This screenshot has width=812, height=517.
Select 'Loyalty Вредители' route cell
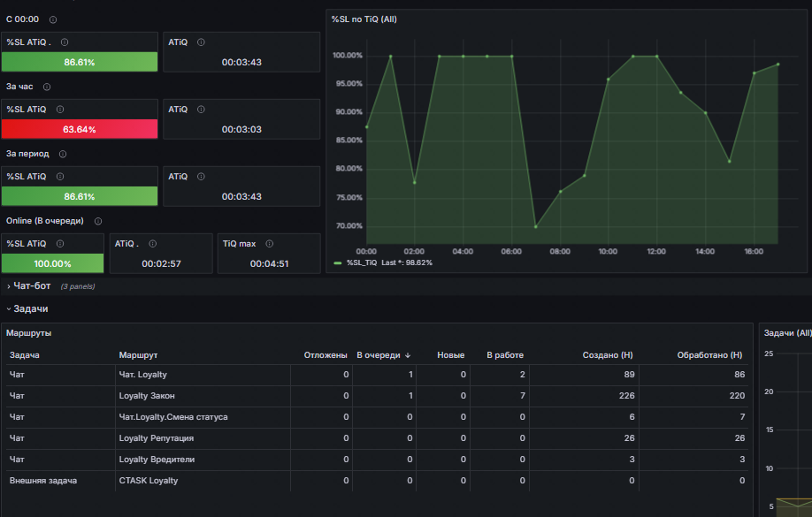[203, 460]
